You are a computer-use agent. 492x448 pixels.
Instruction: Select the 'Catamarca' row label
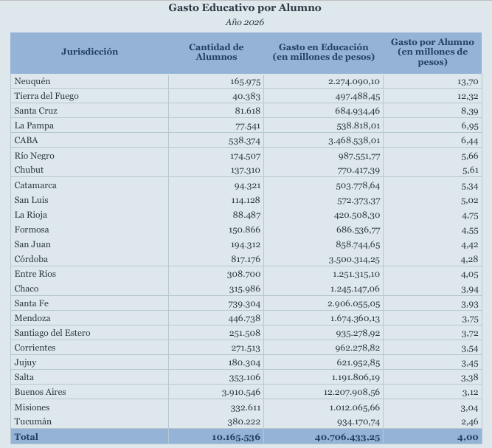coord(35,185)
